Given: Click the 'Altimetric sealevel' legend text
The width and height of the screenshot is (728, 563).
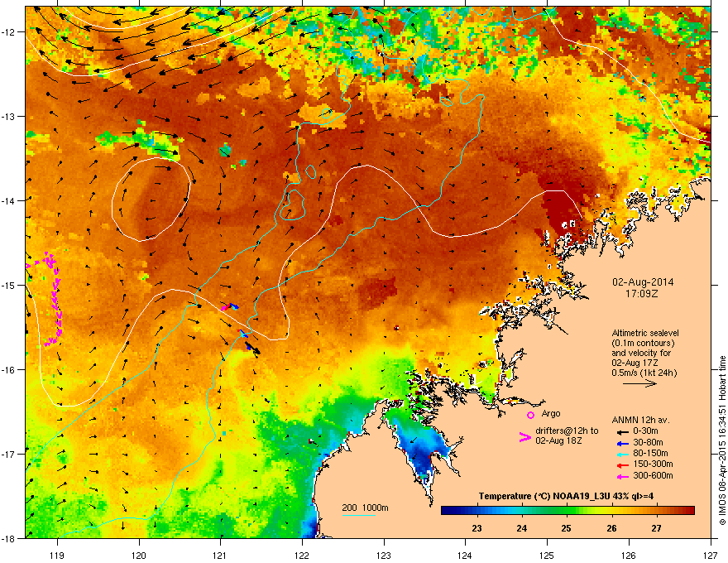Looking at the screenshot, I should (x=645, y=333).
